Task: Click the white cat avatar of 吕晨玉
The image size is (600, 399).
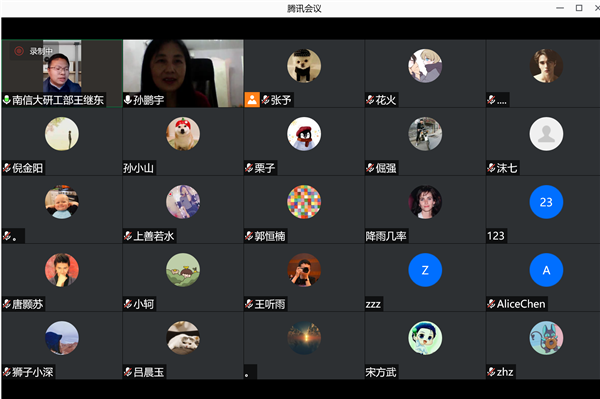Action: pos(183,338)
